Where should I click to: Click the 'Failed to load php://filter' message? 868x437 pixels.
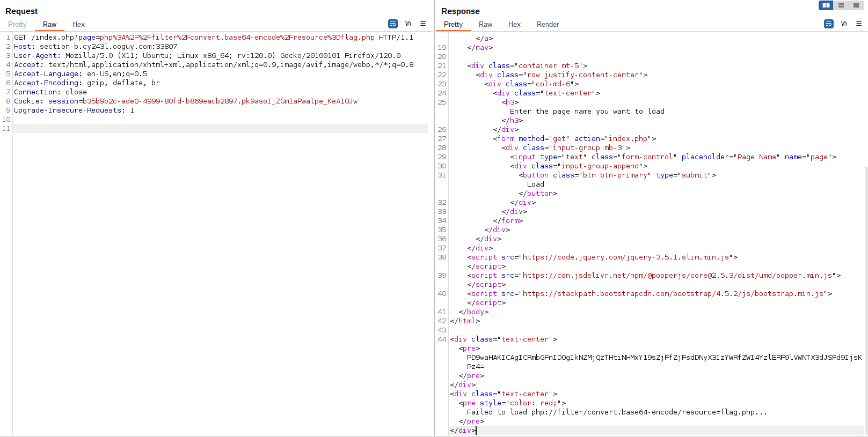point(617,412)
